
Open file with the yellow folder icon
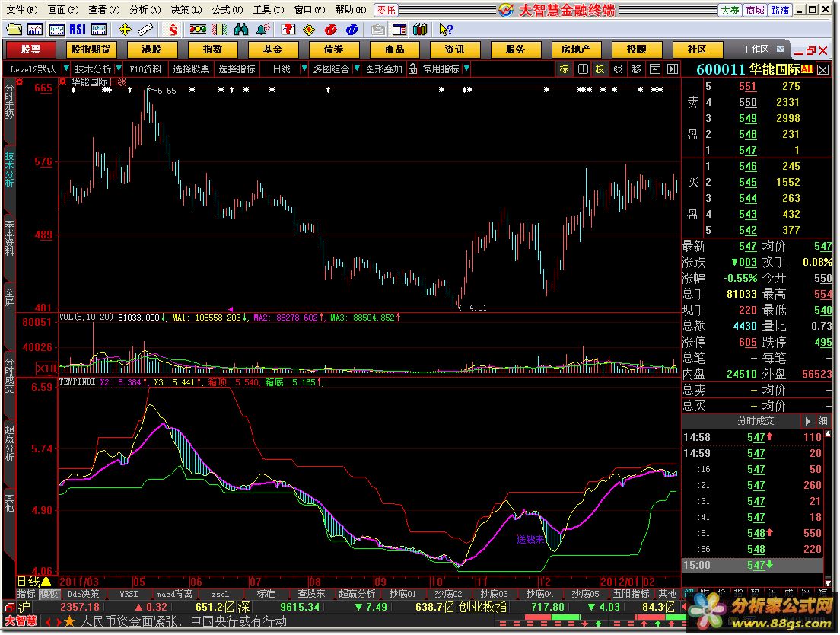click(14, 29)
